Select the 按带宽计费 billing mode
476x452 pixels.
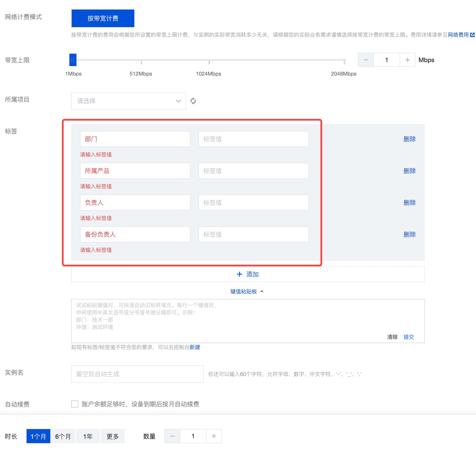click(103, 18)
